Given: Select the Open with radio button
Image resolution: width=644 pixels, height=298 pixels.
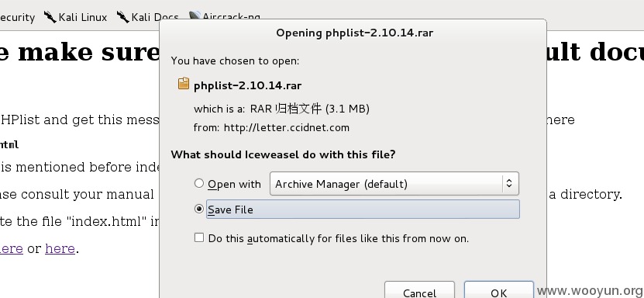Looking at the screenshot, I should (x=199, y=183).
